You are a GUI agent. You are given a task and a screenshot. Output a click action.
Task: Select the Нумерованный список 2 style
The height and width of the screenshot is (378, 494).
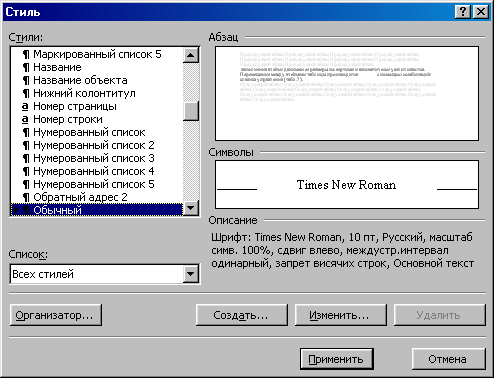[x=97, y=145]
